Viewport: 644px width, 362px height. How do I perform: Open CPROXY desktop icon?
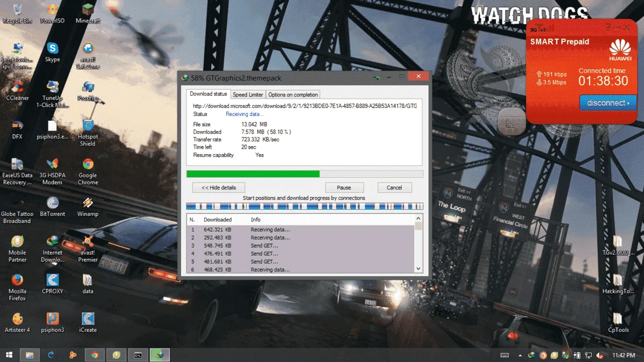[x=52, y=283]
